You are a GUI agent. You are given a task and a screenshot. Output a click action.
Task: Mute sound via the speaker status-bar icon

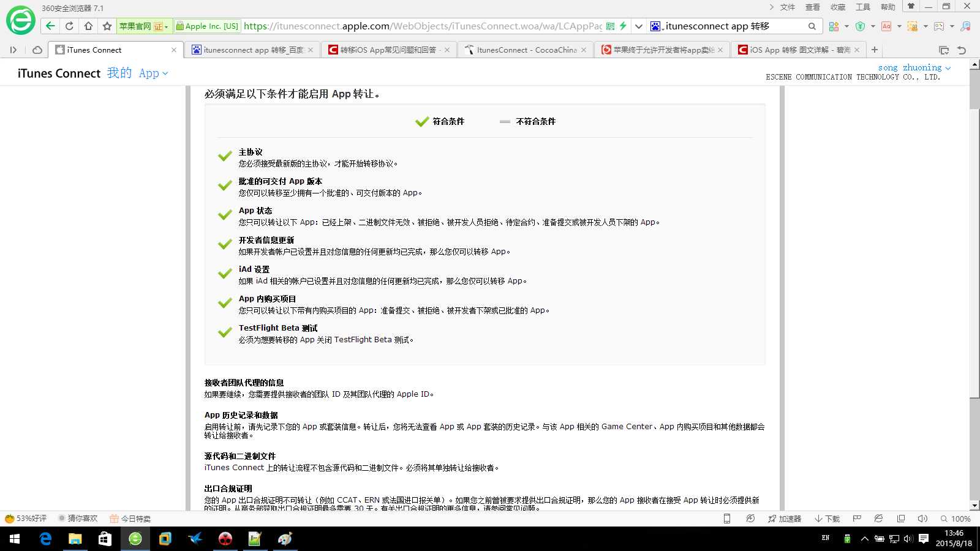click(x=923, y=519)
